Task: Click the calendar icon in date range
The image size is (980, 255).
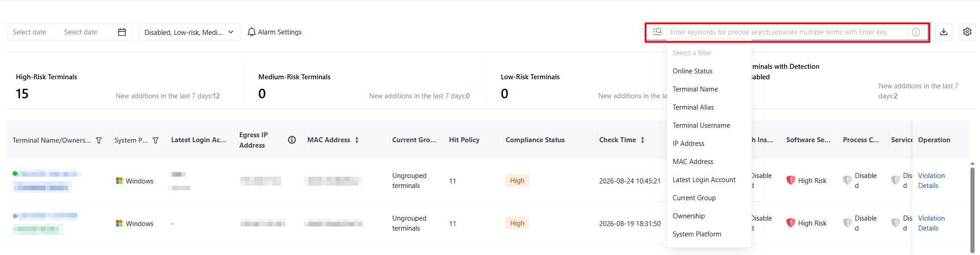Action: 122,32
